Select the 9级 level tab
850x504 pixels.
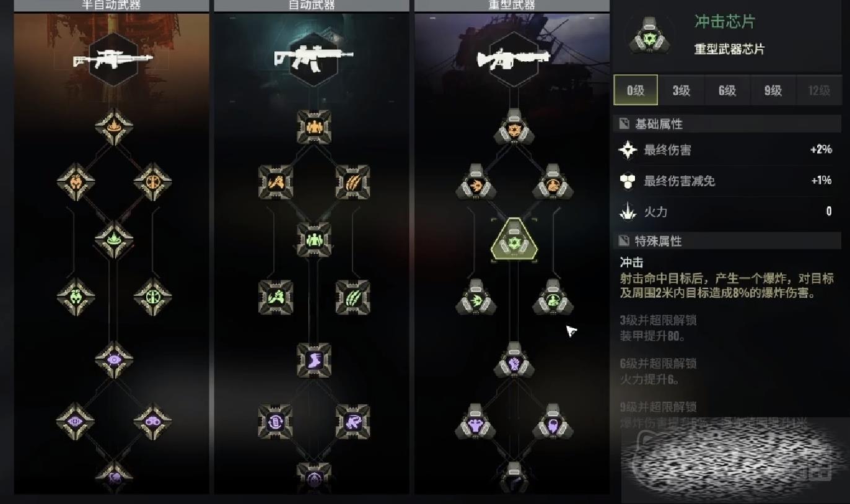pos(773,91)
